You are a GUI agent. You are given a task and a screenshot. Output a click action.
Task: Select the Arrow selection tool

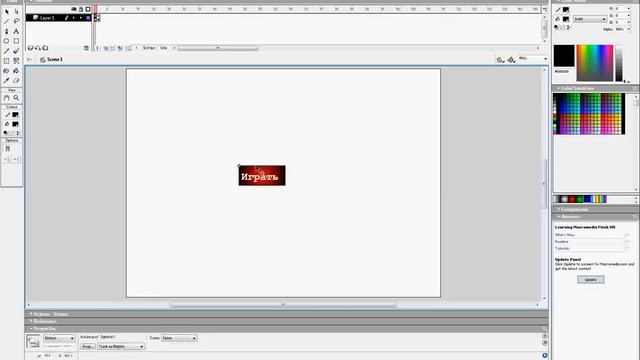pos(7,11)
